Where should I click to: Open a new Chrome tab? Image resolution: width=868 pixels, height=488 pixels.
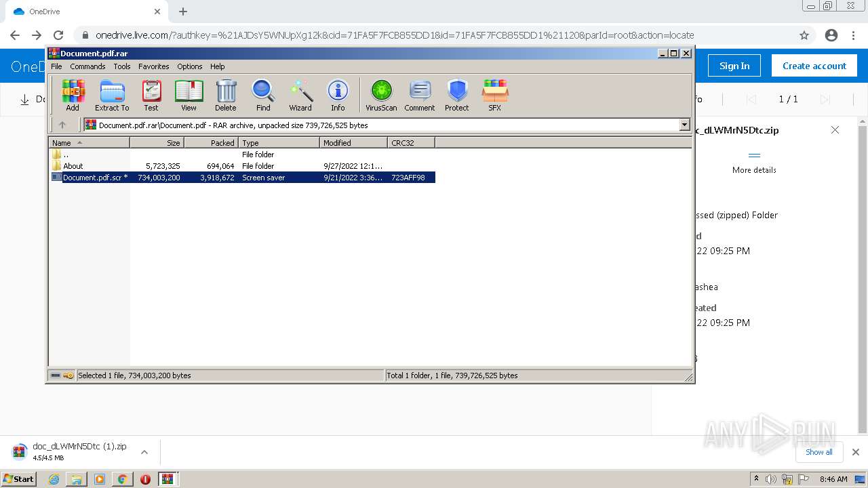pos(183,12)
